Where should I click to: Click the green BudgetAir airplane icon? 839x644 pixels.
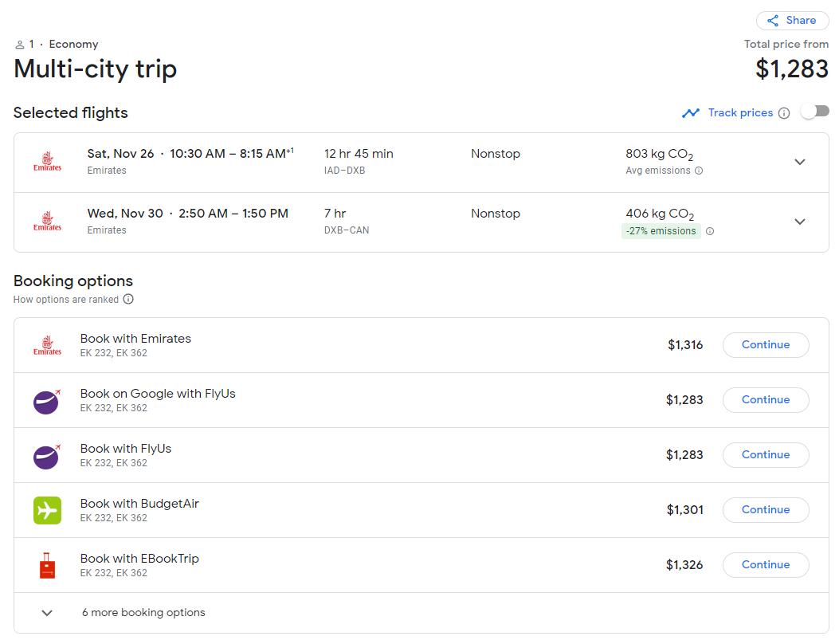point(47,510)
